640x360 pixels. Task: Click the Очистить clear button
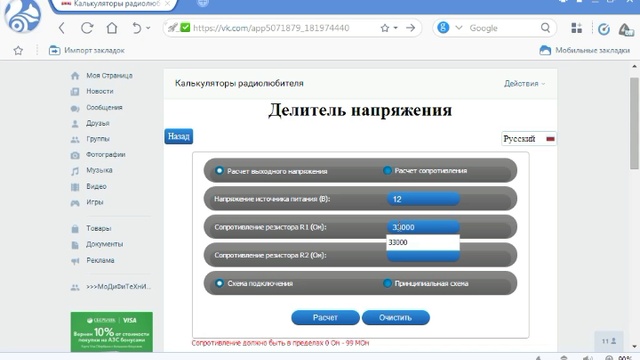(396, 318)
